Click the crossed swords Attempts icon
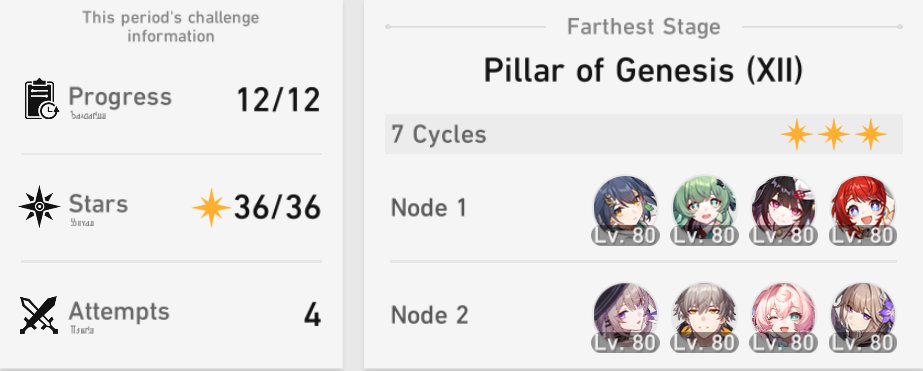Screen dimensions: 923x371 coord(39,315)
